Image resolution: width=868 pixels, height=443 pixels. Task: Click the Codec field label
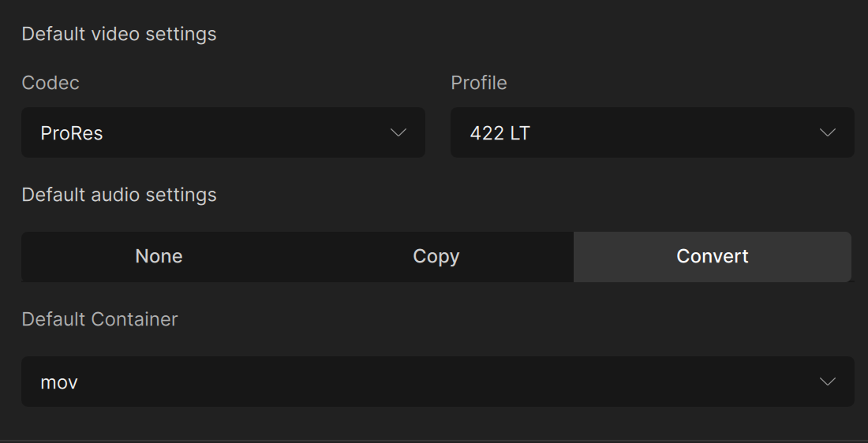click(x=51, y=83)
